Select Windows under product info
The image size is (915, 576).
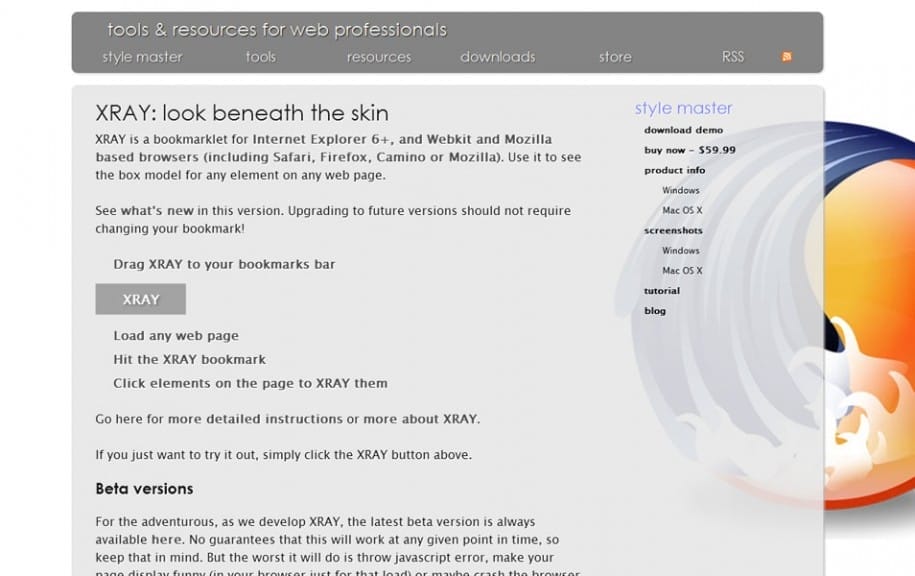[x=680, y=190]
